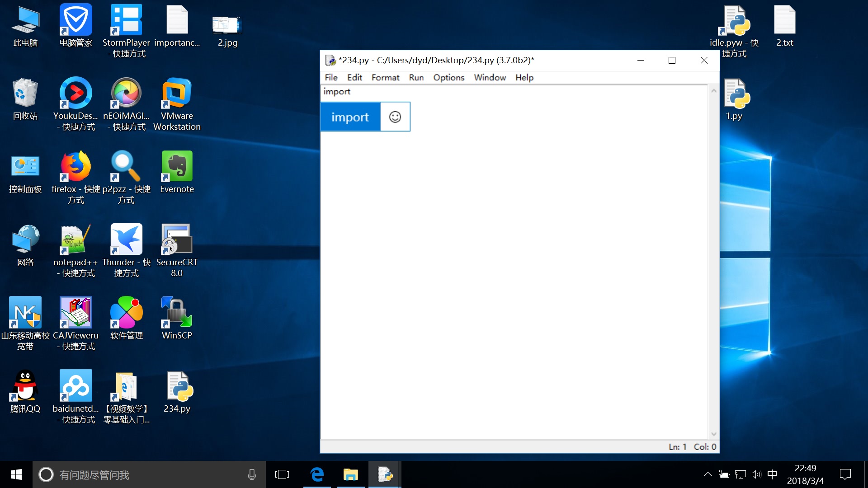Open the Help menu in IDLE

pos(524,78)
